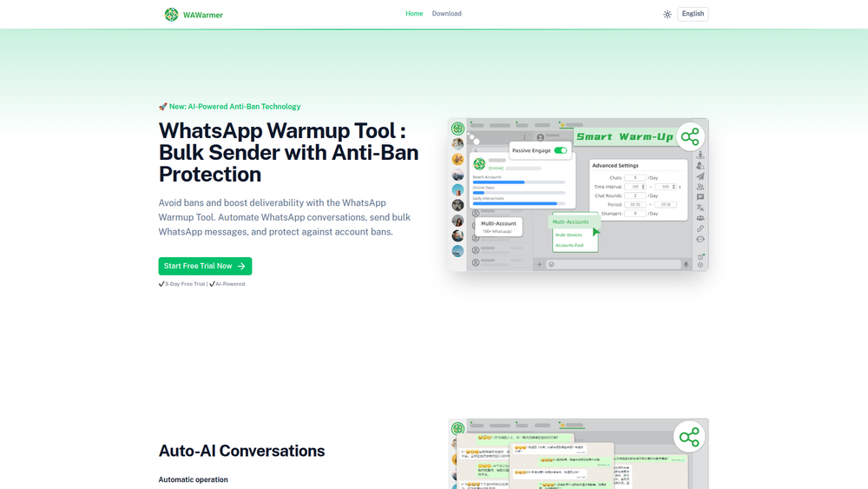Toggle the light/dark theme sun icon
Viewport: 868px width, 489px height.
coord(667,15)
